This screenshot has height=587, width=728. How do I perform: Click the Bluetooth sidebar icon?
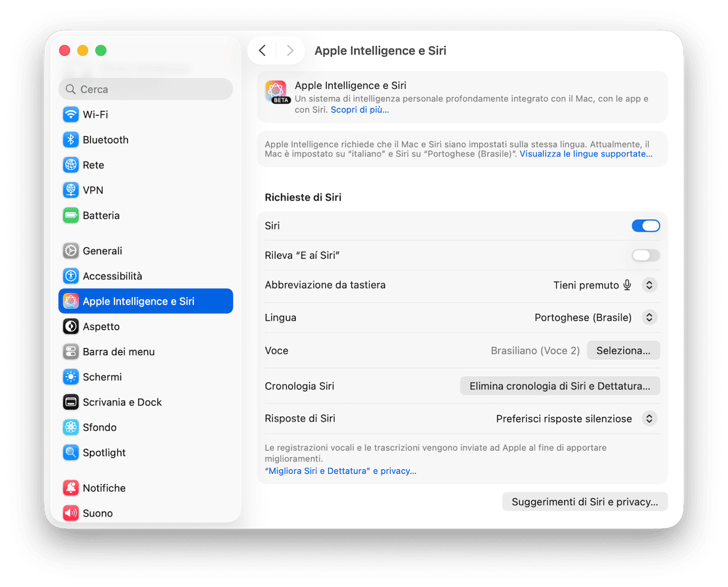coord(71,140)
